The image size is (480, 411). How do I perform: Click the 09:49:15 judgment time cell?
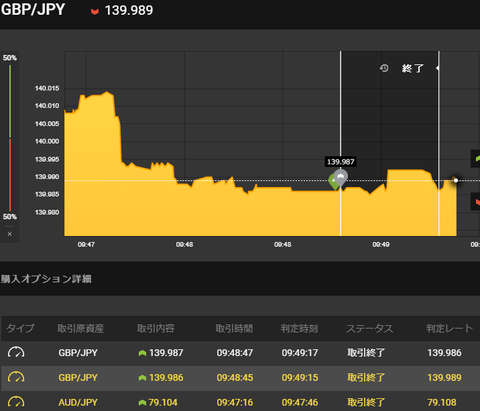click(300, 378)
